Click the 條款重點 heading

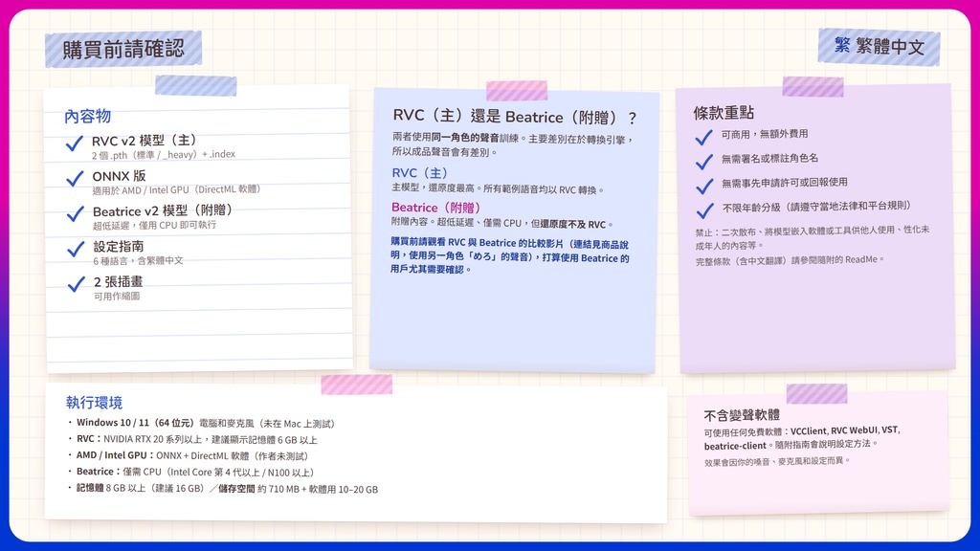724,113
